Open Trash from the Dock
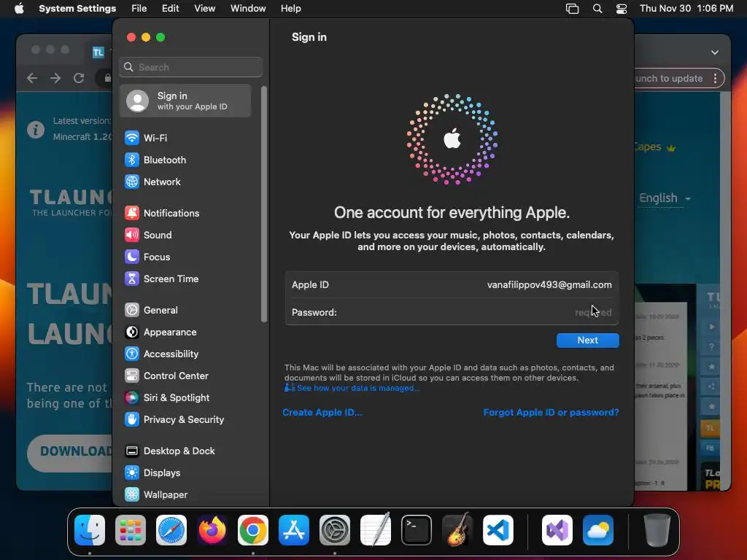Image resolution: width=747 pixels, height=560 pixels. [657, 530]
